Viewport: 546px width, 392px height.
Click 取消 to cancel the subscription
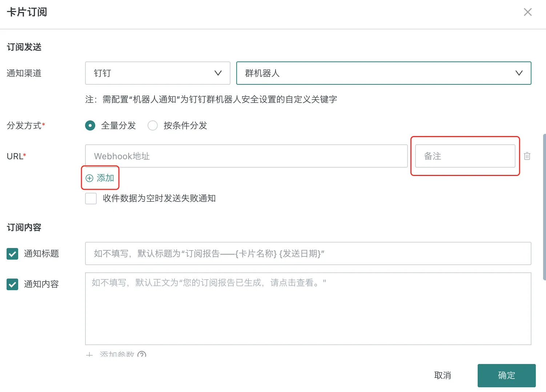(442, 375)
